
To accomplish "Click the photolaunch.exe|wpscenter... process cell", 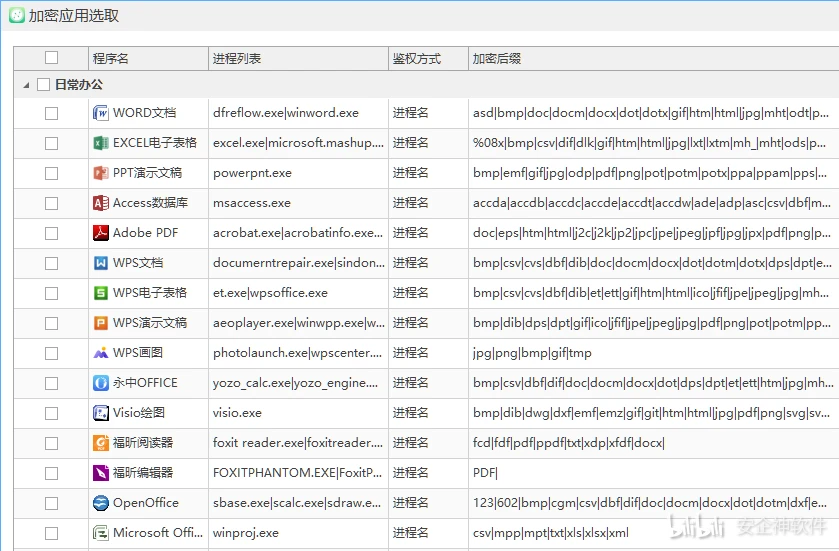I will [298, 353].
